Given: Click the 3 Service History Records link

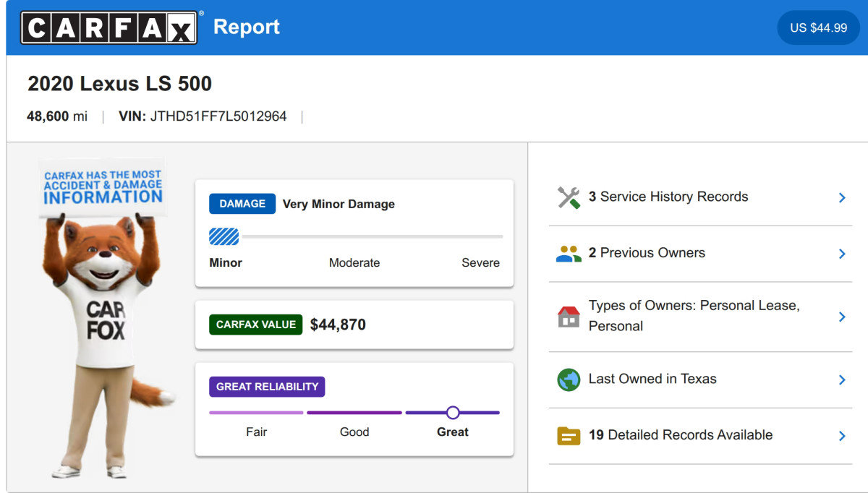Looking at the screenshot, I should (668, 197).
